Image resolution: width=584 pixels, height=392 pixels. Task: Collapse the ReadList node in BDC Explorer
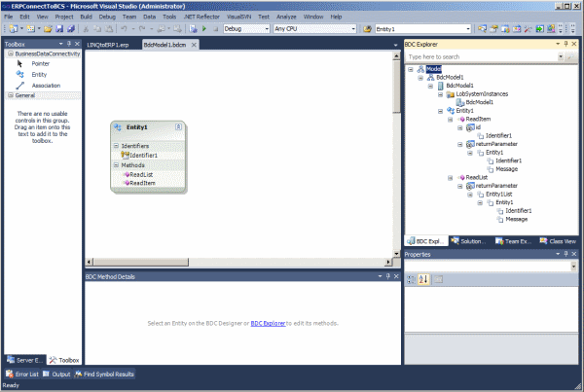coord(450,178)
